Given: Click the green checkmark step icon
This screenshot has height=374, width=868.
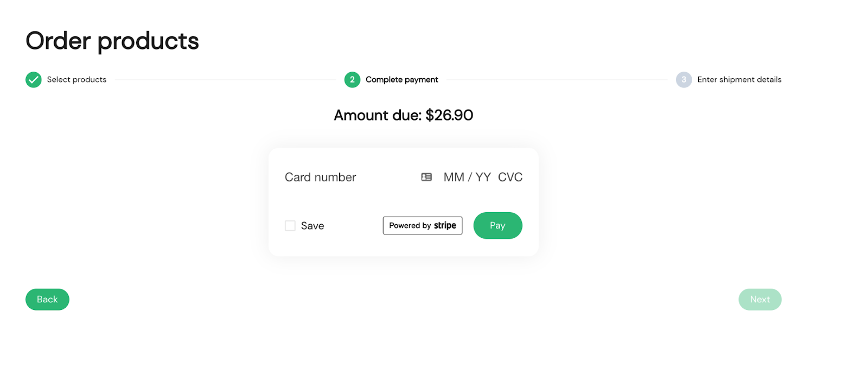Looking at the screenshot, I should pos(34,80).
